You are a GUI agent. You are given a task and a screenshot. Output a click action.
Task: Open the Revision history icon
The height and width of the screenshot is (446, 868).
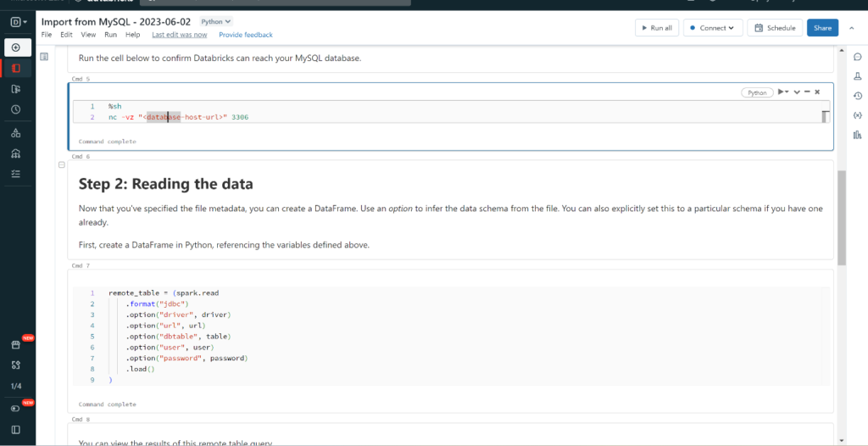point(858,95)
